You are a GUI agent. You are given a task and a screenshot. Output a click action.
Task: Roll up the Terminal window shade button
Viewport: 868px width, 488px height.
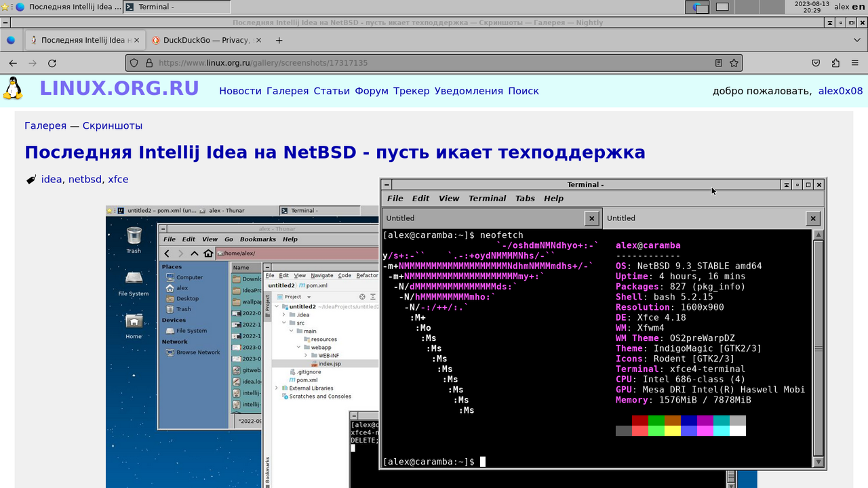[786, 184]
